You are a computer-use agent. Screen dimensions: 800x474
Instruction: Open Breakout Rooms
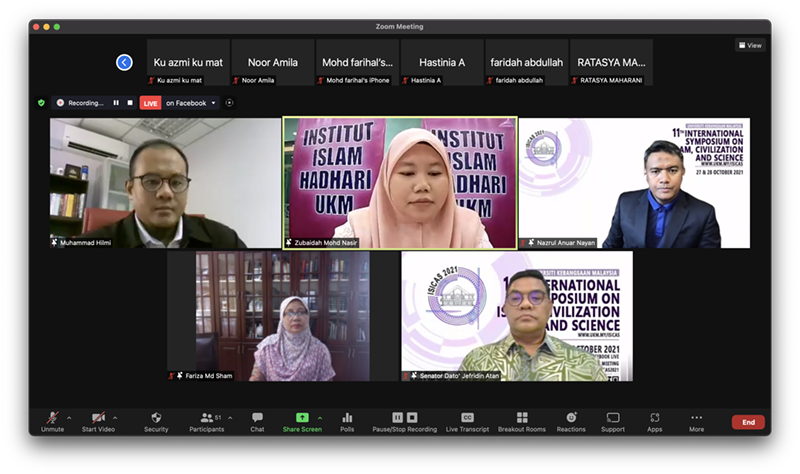click(521, 418)
